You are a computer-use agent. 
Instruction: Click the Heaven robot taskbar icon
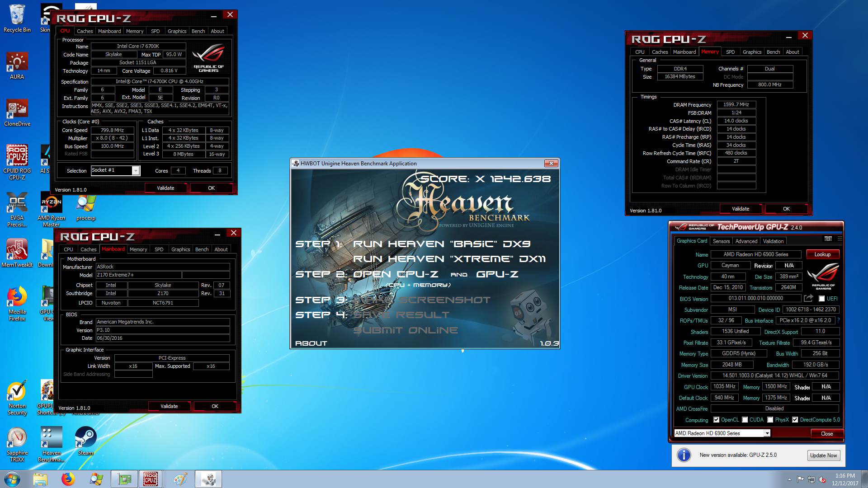tap(208, 479)
